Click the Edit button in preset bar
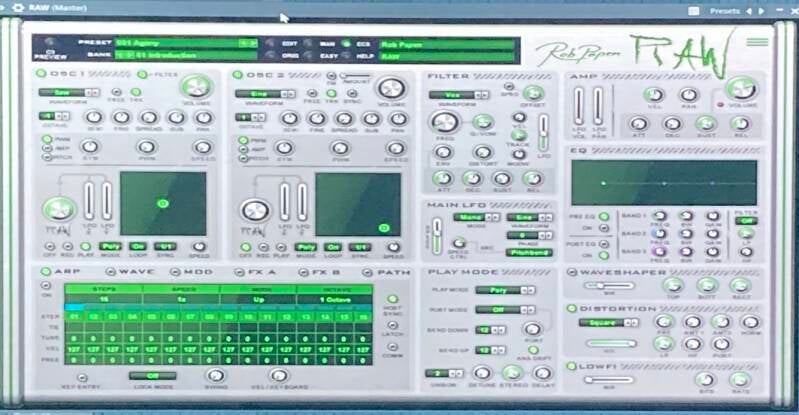Viewport: 799px width, 415px height. [270, 43]
